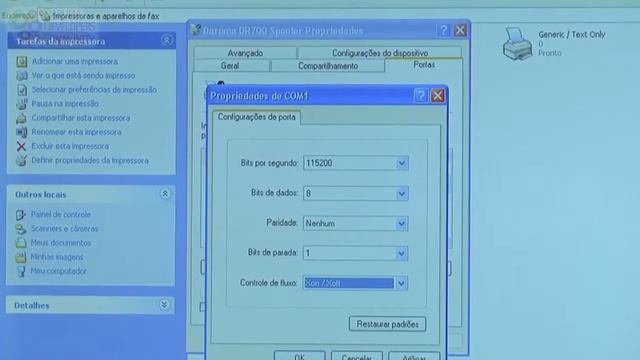The width and height of the screenshot is (640, 360).
Task: Select the Configurações de porta tab
Action: click(256, 117)
